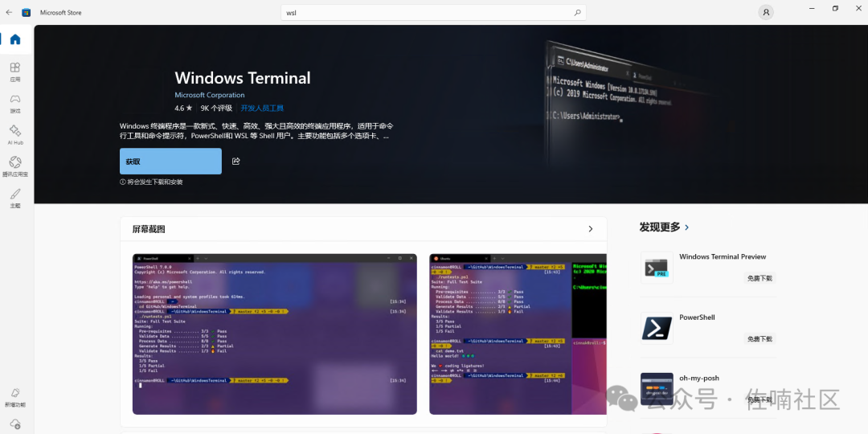Select the oh-my-posh title text
Screen dimensions: 868x434
click(x=699, y=378)
